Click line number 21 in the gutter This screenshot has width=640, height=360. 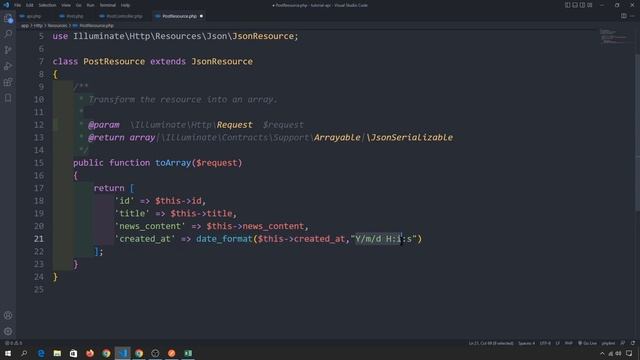39,239
